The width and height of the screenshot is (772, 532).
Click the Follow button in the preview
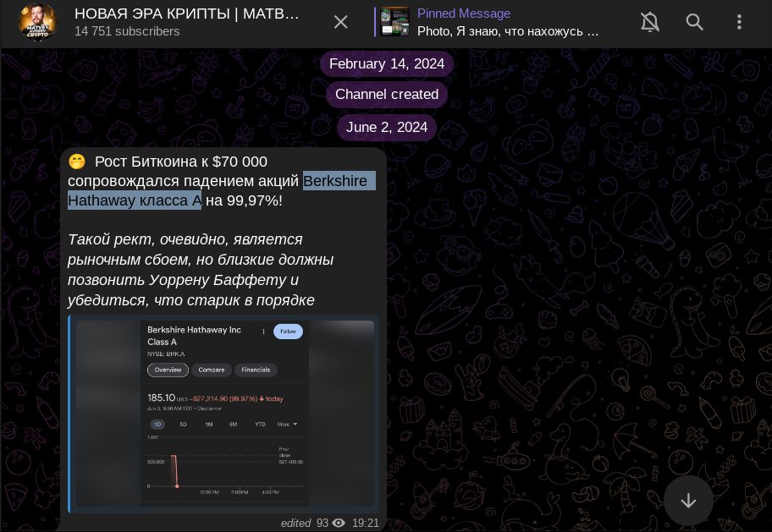tap(288, 332)
